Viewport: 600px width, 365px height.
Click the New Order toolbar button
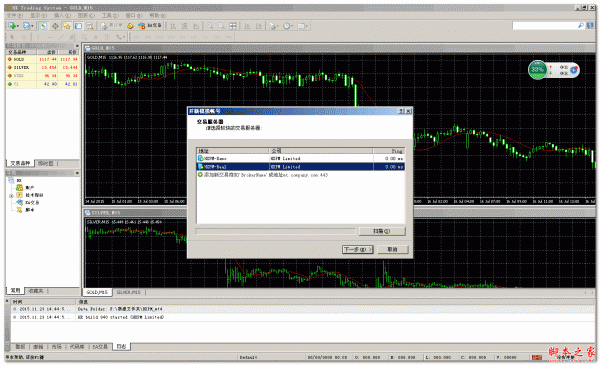point(111,26)
